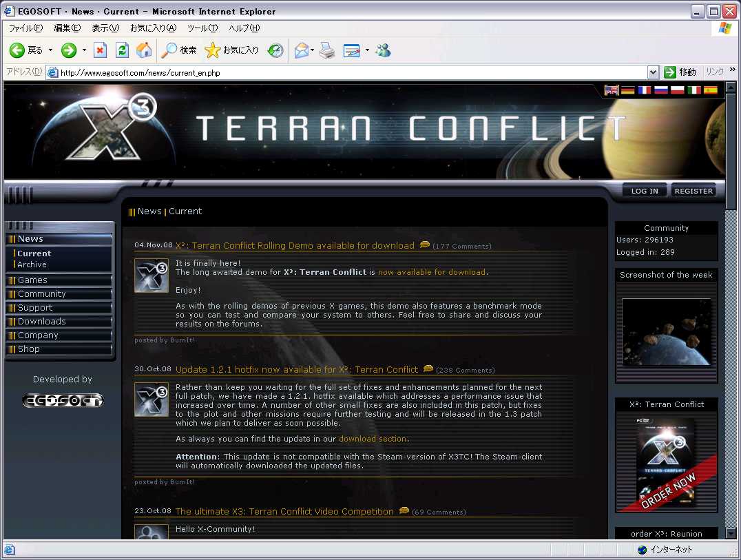This screenshot has width=741, height=560.
Task: Select Archive in the News sidebar
Action: [x=32, y=265]
